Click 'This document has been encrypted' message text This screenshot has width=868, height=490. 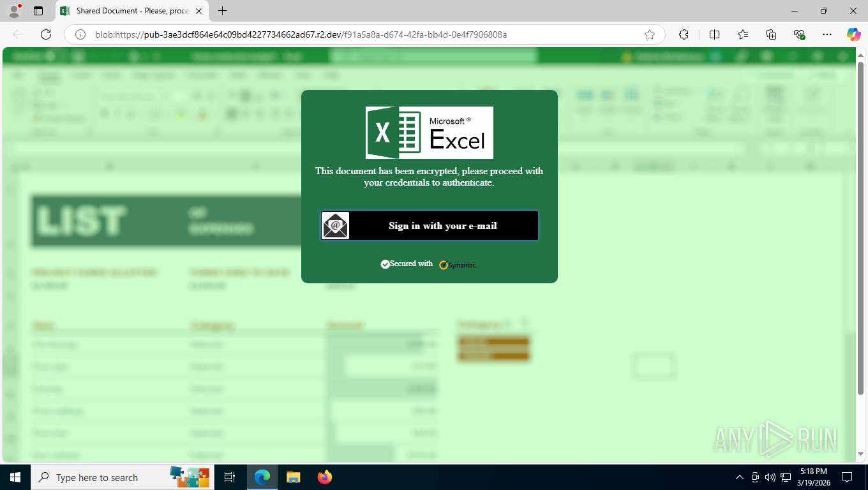(429, 177)
